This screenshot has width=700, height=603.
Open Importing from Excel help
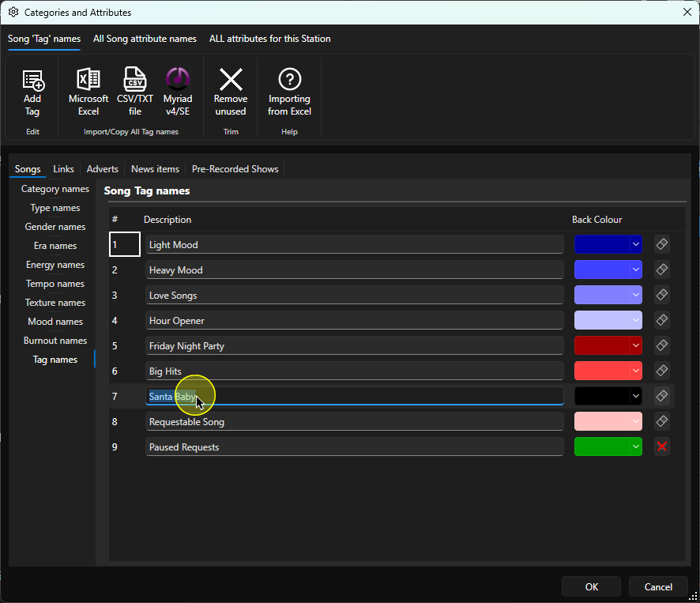289,93
